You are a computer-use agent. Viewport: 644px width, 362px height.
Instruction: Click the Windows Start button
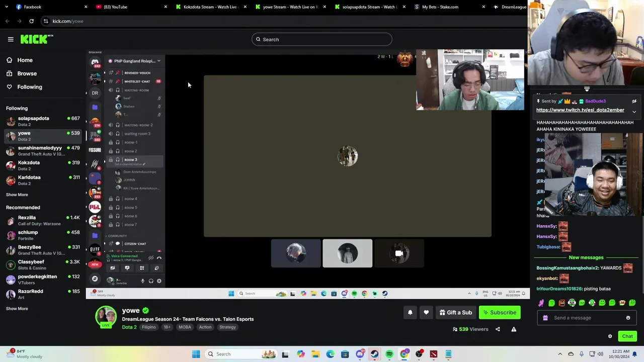(196, 354)
